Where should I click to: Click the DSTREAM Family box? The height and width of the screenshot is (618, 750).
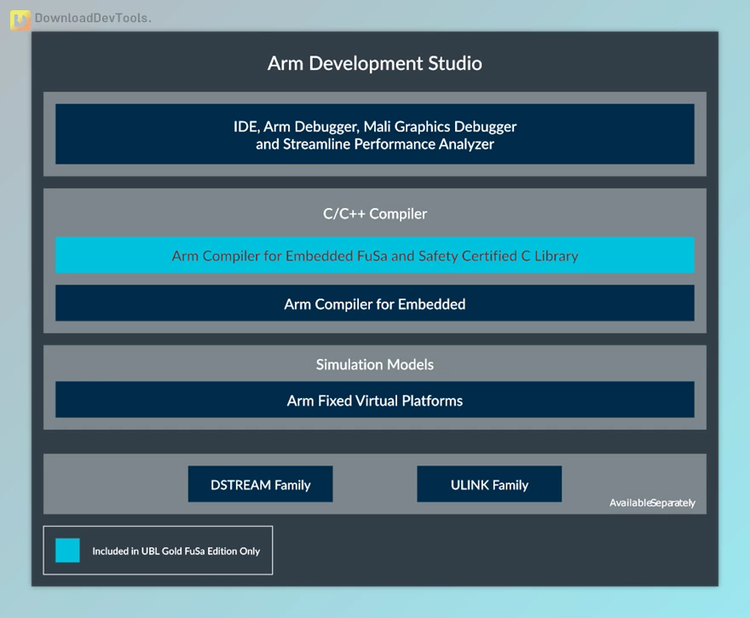260,484
